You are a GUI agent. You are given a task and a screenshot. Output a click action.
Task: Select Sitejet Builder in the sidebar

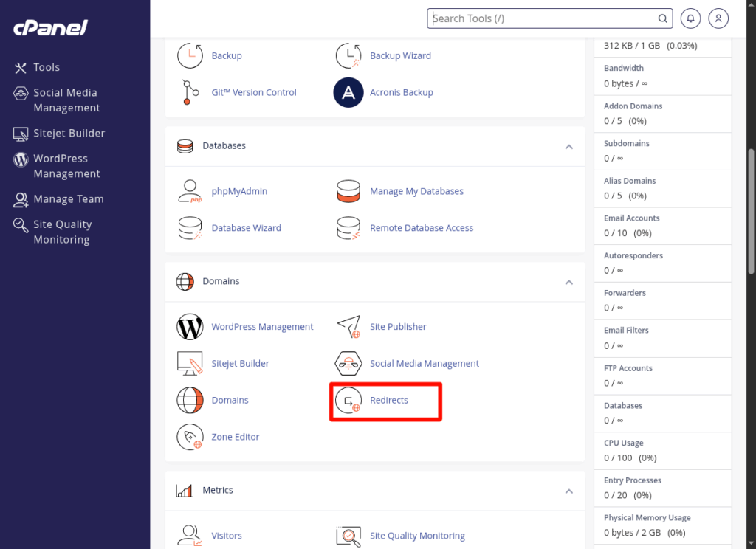coord(69,134)
